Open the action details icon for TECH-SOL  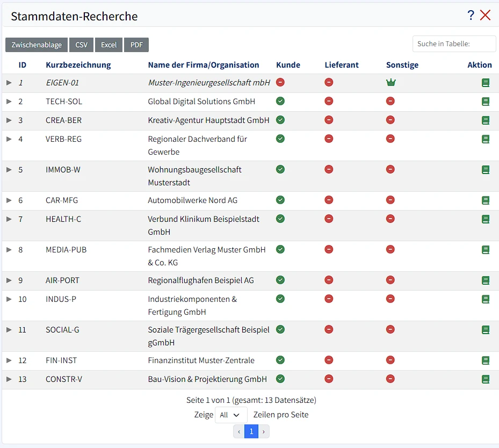coord(486,101)
